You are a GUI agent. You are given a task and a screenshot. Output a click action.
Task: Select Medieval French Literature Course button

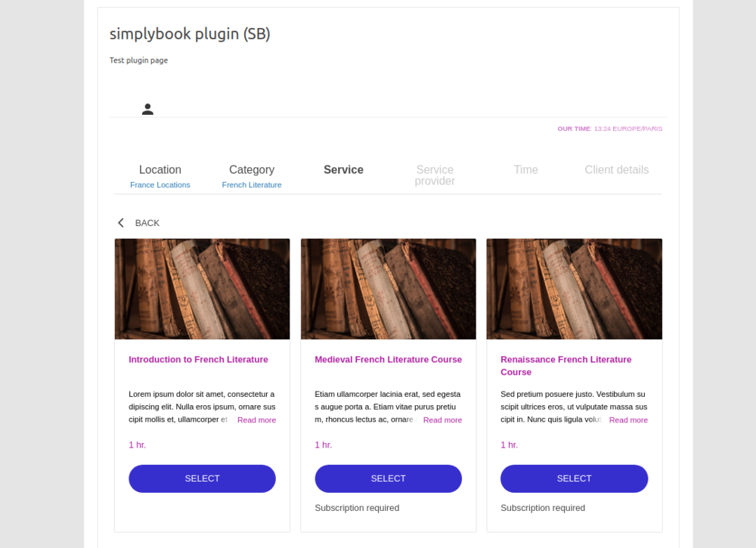click(388, 478)
